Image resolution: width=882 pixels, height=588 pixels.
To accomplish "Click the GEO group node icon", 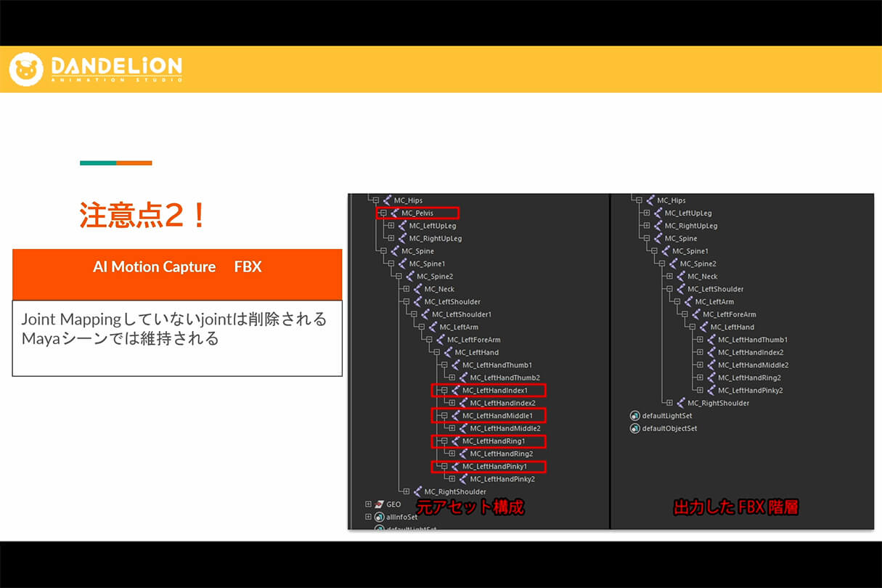I will pos(377,503).
